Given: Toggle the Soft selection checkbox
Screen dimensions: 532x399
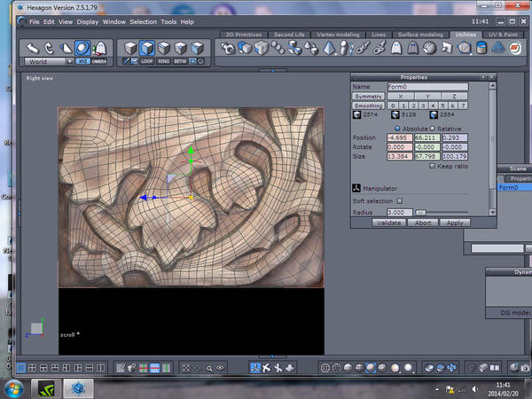Looking at the screenshot, I should [x=399, y=201].
